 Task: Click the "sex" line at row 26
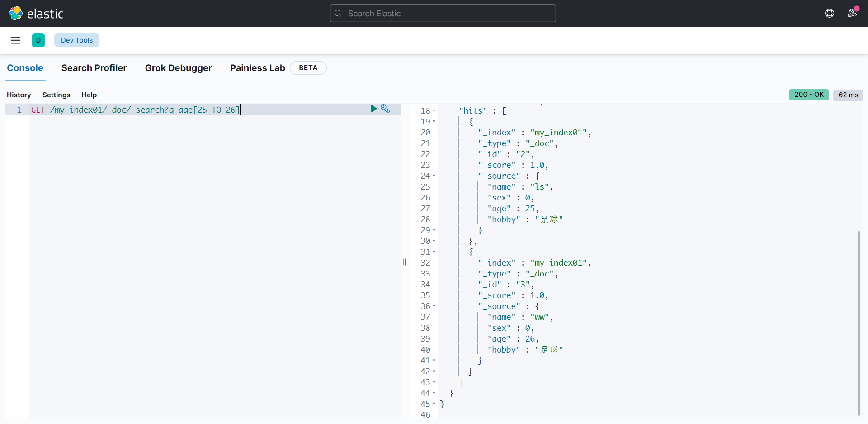click(511, 198)
